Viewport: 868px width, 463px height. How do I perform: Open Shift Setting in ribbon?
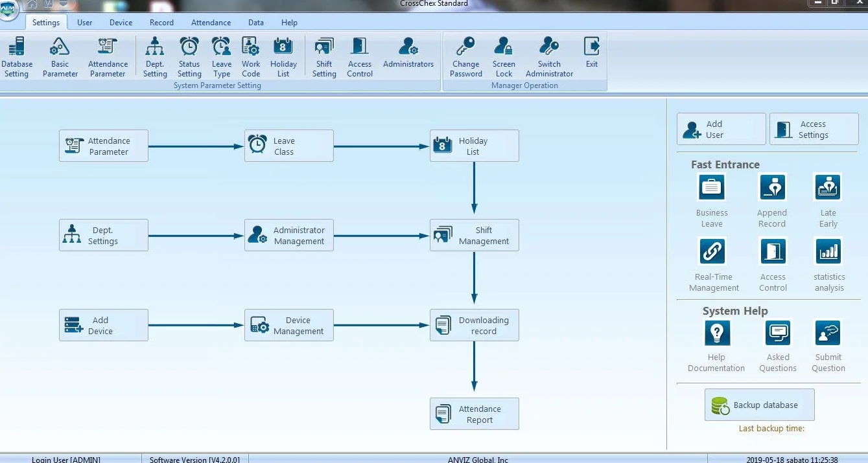click(324, 57)
